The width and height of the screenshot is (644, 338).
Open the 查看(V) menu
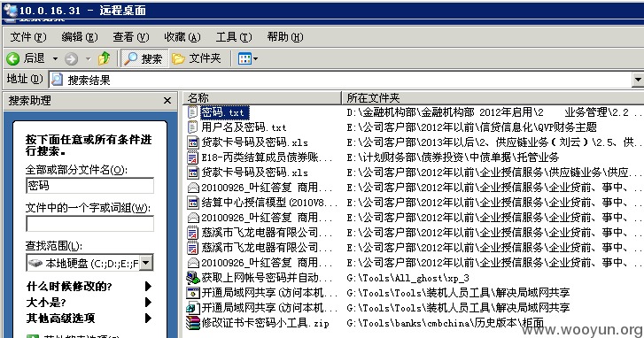click(131, 37)
